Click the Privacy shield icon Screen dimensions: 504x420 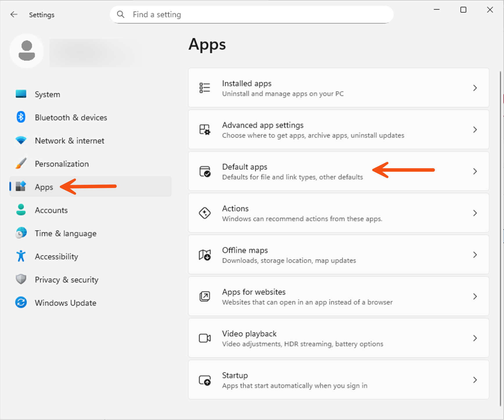(21, 279)
